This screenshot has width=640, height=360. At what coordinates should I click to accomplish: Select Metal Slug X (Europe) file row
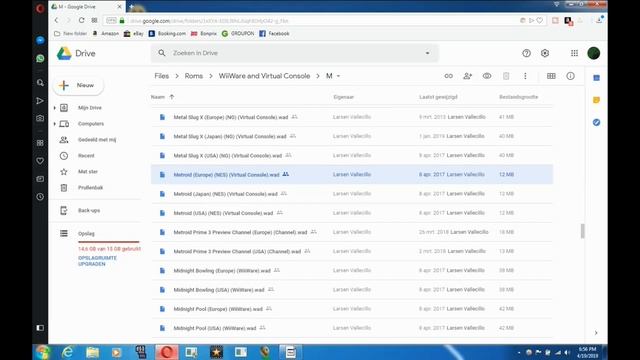[x=352, y=117]
